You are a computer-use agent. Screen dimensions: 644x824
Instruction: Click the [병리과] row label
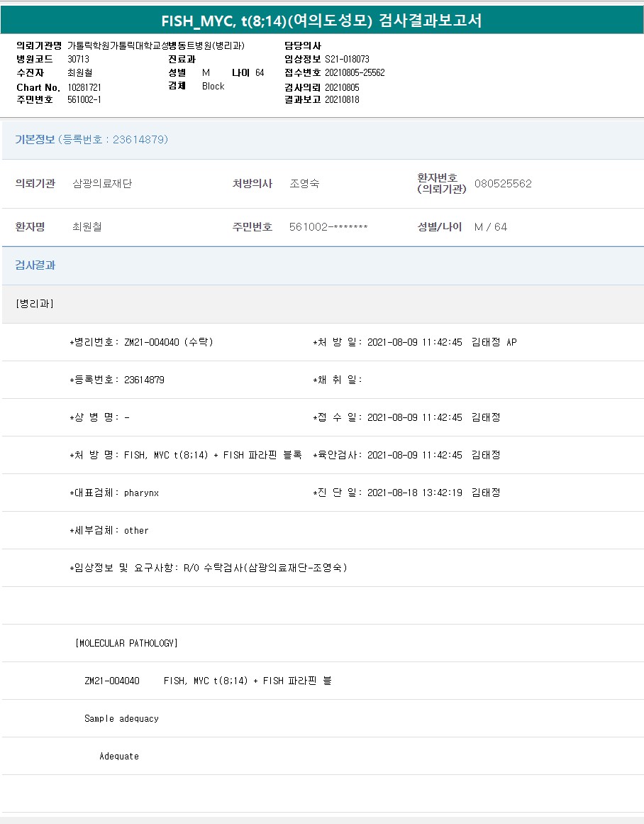[x=35, y=304]
